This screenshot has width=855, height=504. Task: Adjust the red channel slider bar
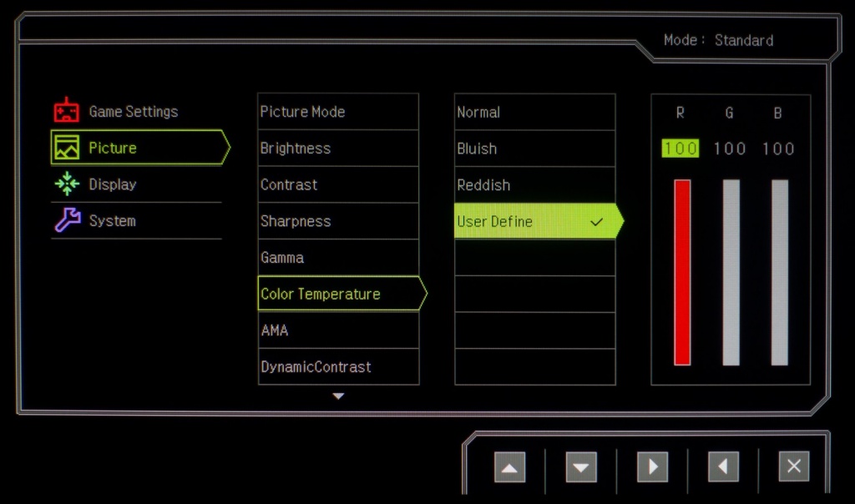pos(682,272)
